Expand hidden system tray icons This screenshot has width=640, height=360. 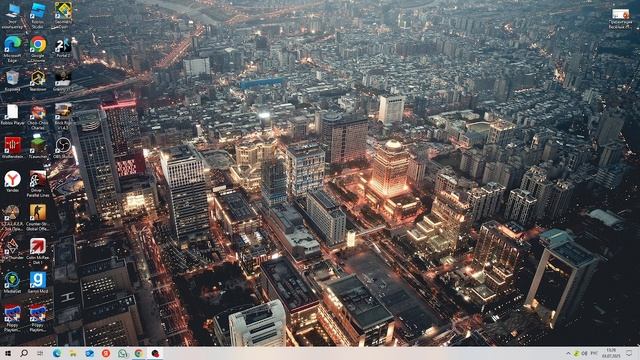tap(568, 353)
